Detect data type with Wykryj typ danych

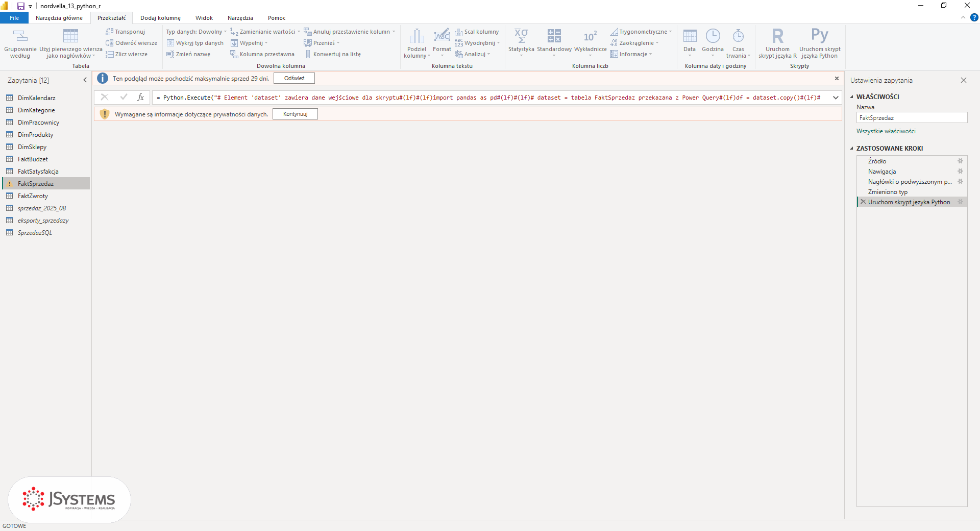tap(195, 43)
